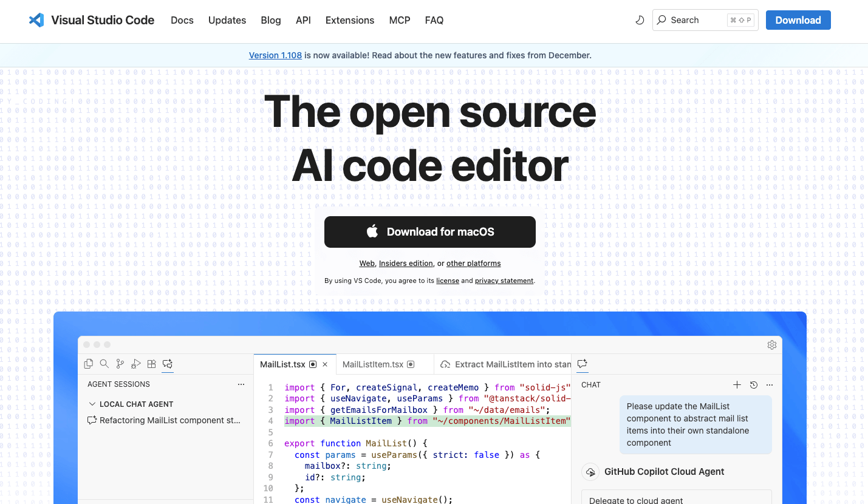Toggle dark theme with the moon icon

(x=640, y=20)
